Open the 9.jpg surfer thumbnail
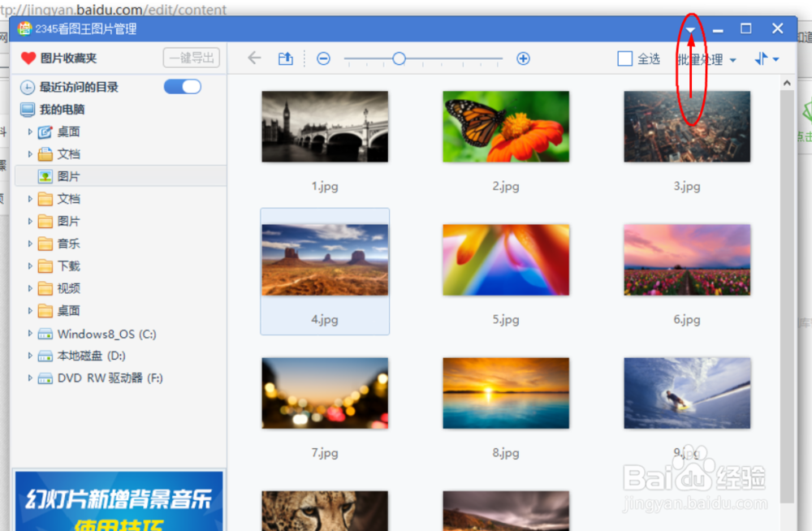The height and width of the screenshot is (531, 812). (687, 393)
